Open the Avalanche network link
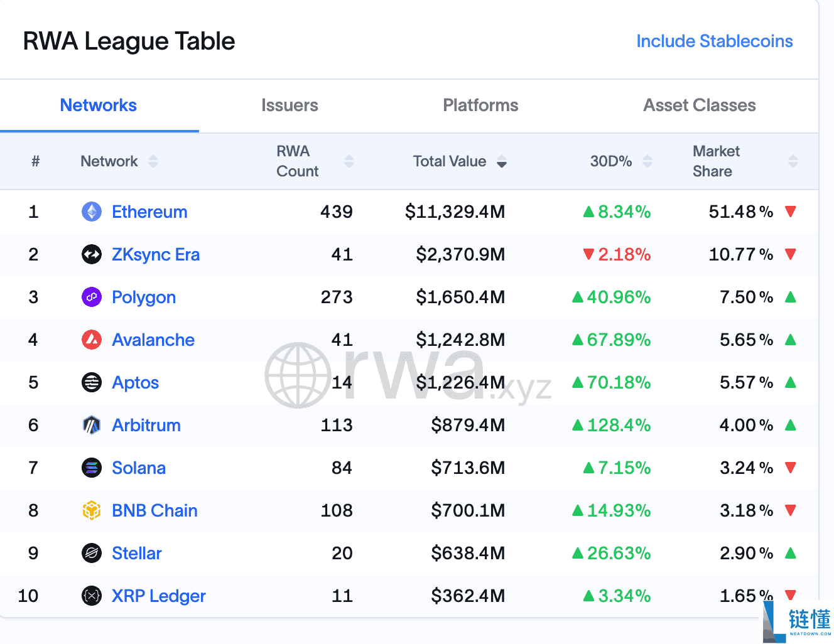This screenshot has height=644, width=834. tap(153, 340)
